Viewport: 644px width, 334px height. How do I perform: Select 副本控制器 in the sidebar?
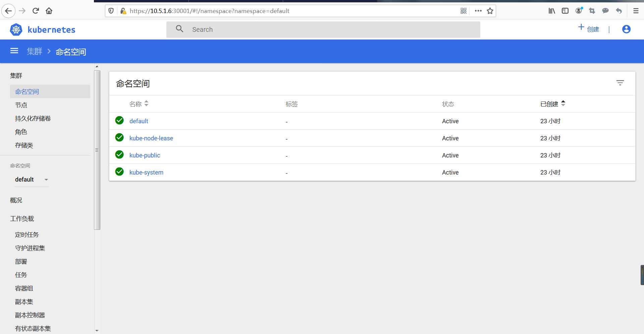point(30,315)
